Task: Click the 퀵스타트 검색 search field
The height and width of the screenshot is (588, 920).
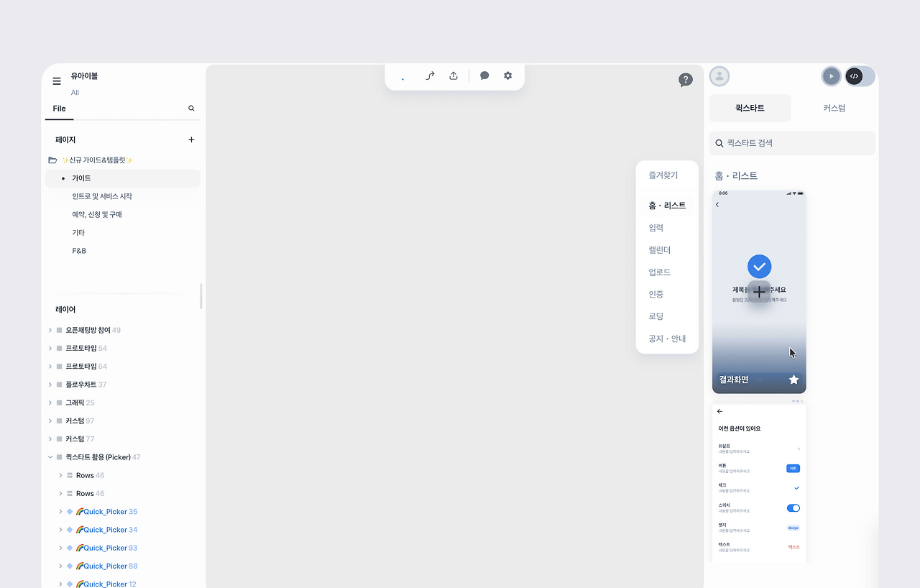Action: point(792,143)
